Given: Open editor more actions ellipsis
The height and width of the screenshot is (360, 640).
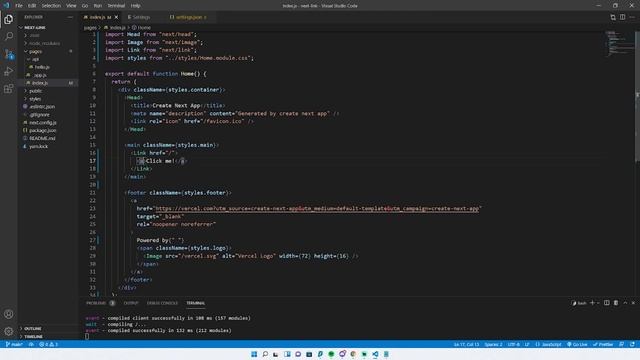Looking at the screenshot, I should point(632,17).
